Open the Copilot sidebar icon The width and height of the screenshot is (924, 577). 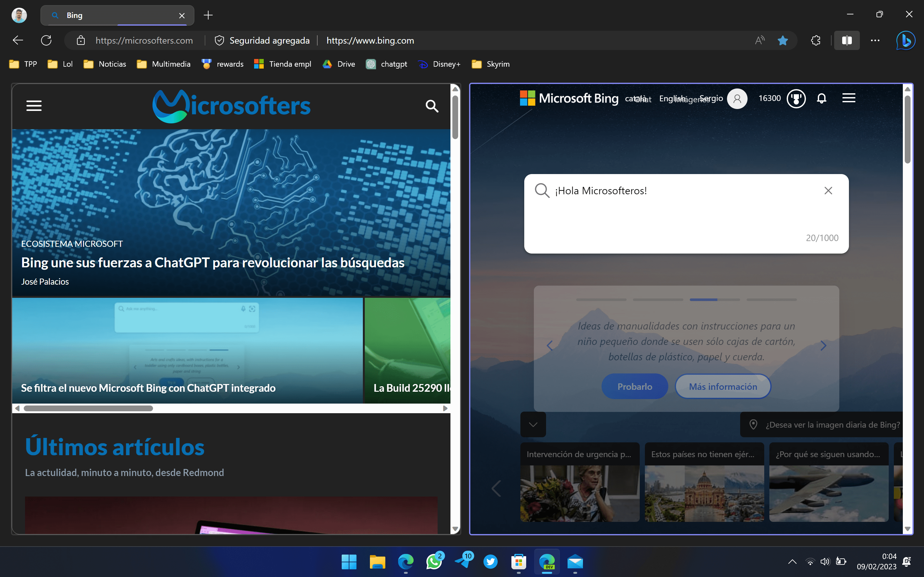point(906,40)
